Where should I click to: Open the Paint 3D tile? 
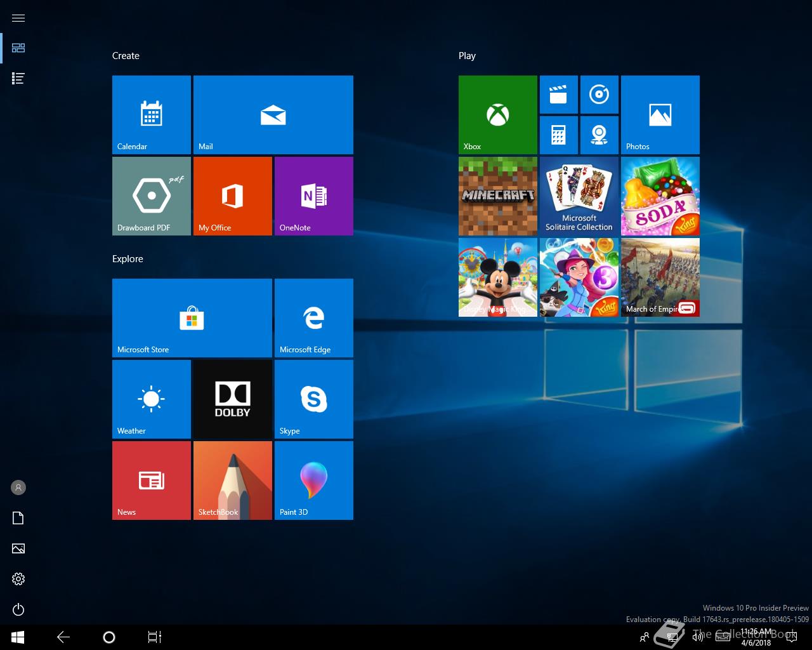pos(314,481)
